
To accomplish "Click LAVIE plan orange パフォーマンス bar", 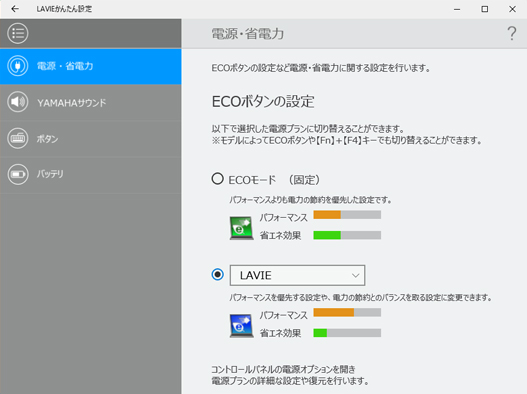I will [x=347, y=312].
